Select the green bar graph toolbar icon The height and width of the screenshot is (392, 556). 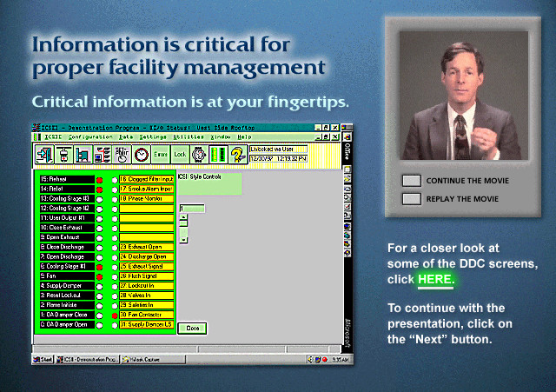coord(217,155)
